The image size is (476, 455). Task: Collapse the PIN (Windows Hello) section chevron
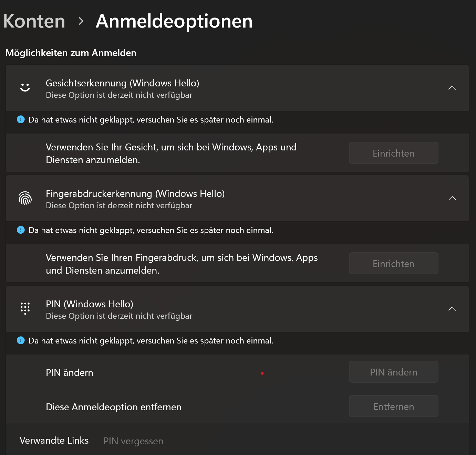[x=452, y=309]
